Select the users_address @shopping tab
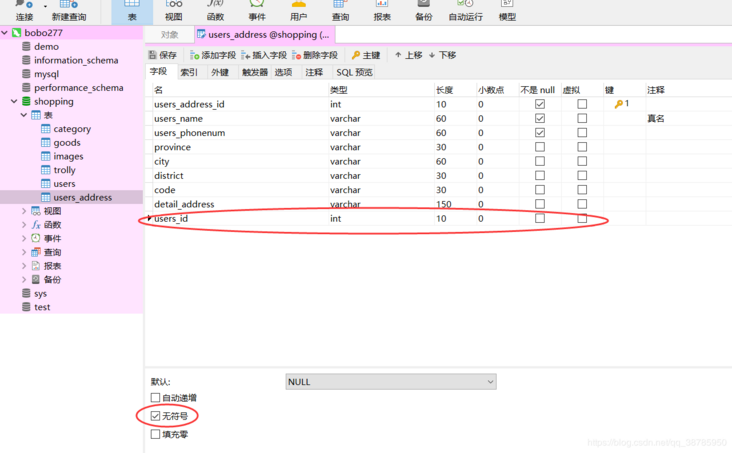Screen dimensions: 732x453 (x=264, y=35)
